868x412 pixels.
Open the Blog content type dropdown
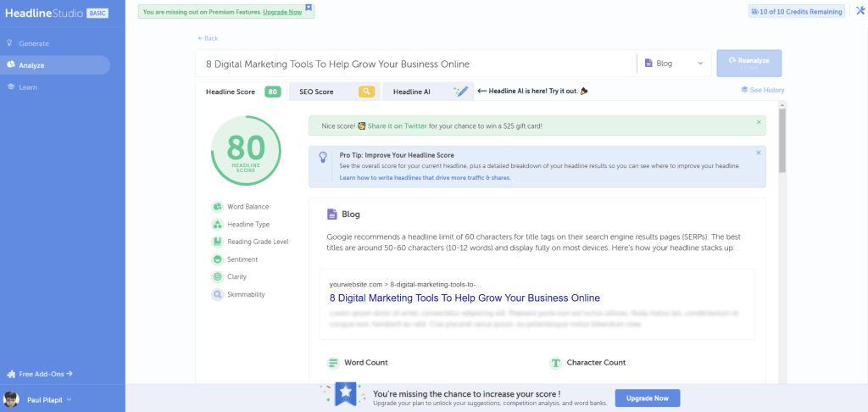[x=674, y=64]
